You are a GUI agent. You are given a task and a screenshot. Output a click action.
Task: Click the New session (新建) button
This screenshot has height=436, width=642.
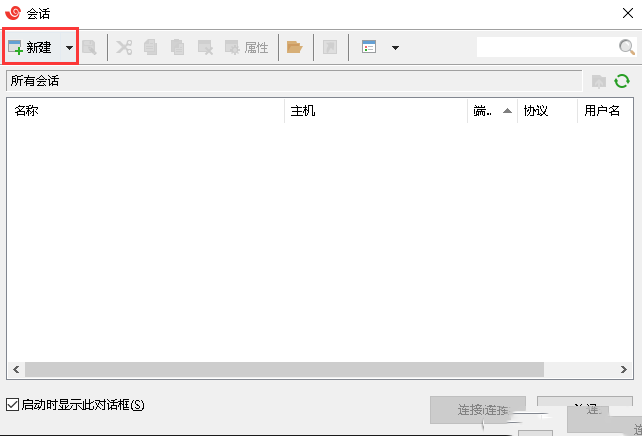pyautogui.click(x=32, y=47)
